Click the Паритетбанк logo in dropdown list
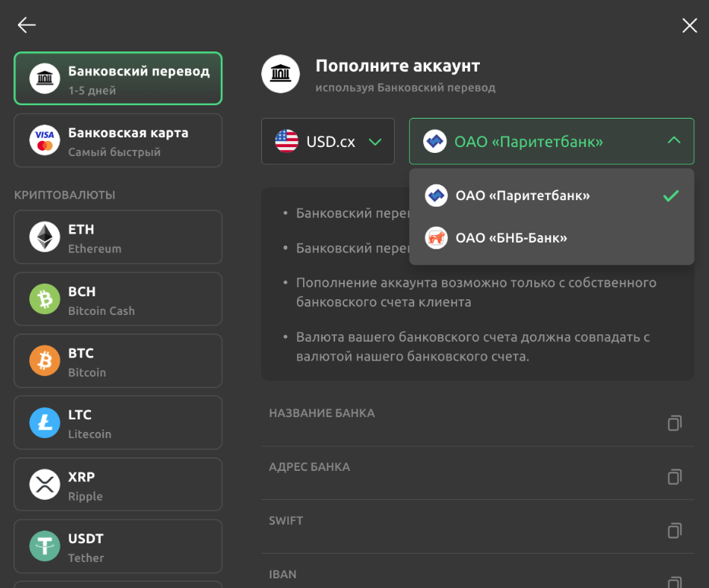Viewport: 709px width, 588px height. 437,196
